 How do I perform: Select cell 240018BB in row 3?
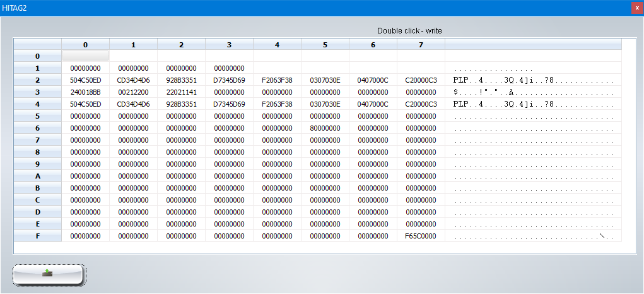[85, 92]
